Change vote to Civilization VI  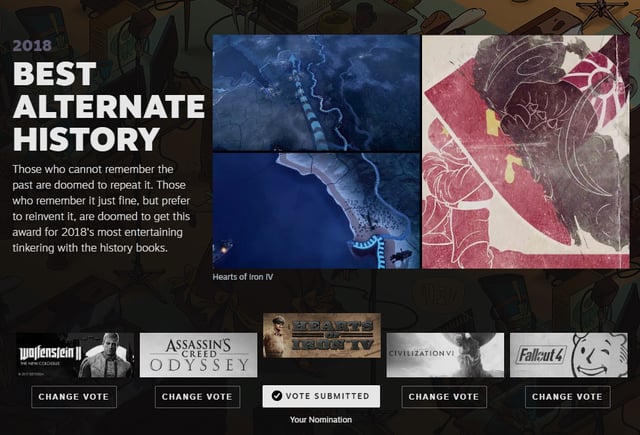444,397
